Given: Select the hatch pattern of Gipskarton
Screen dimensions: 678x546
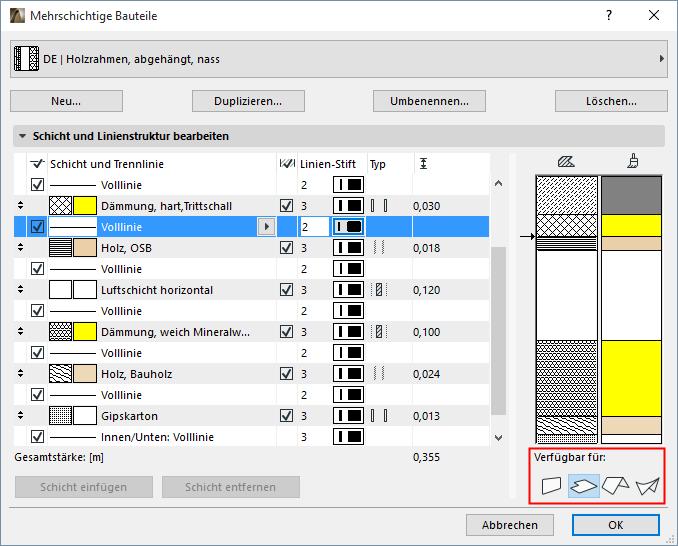Looking at the screenshot, I should pyautogui.click(x=60, y=416).
